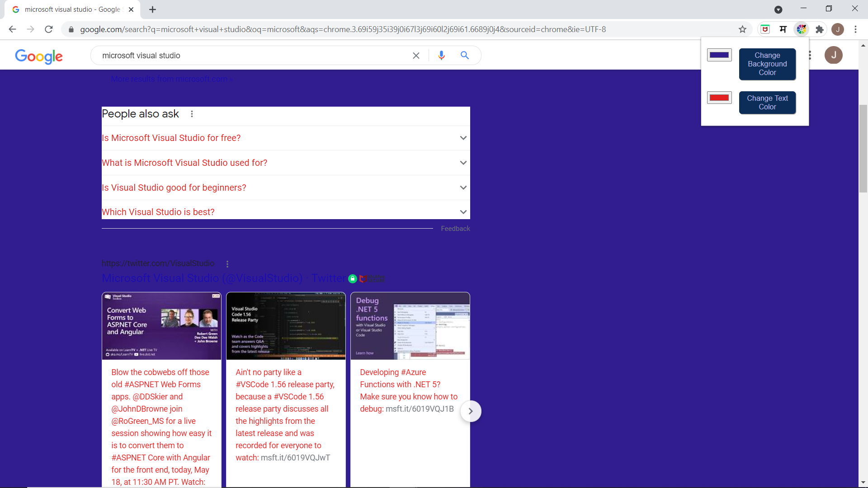Image resolution: width=868 pixels, height=488 pixels.
Task: Click the colorful color changer extension icon
Action: click(x=801, y=29)
